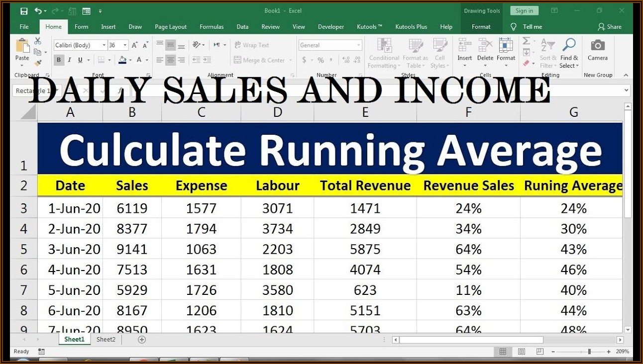Screen dimensions: 643x364
Task: Add a new sheet with plus icon
Action: [142, 340]
